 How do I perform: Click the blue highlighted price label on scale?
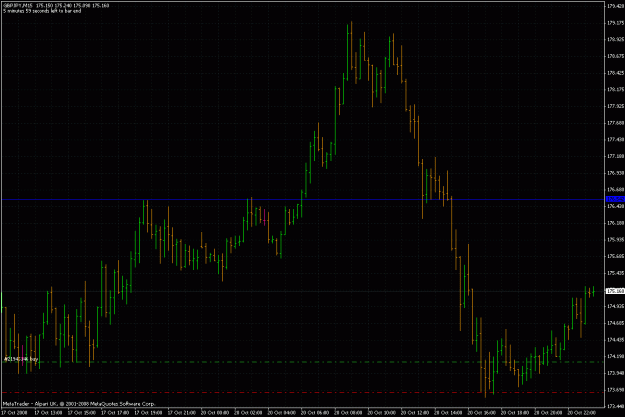coord(615,199)
